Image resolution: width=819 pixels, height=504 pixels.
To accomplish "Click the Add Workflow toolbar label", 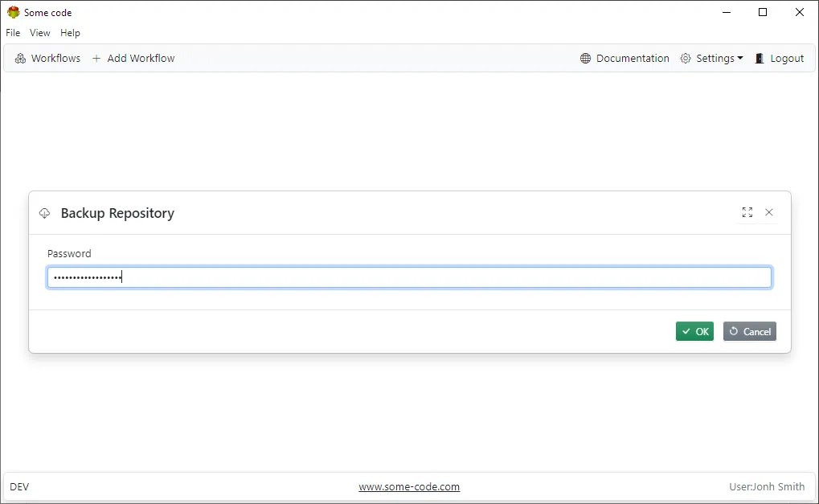I will tap(141, 59).
